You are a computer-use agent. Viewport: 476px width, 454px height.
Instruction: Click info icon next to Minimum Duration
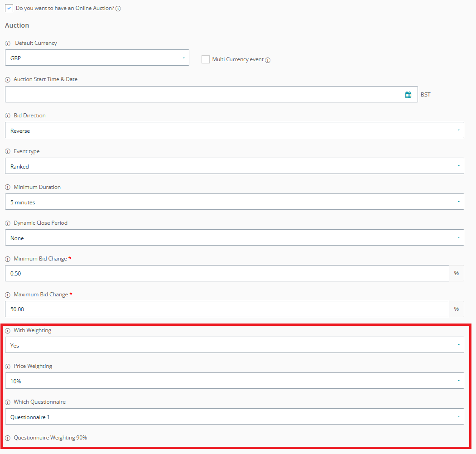coord(8,188)
